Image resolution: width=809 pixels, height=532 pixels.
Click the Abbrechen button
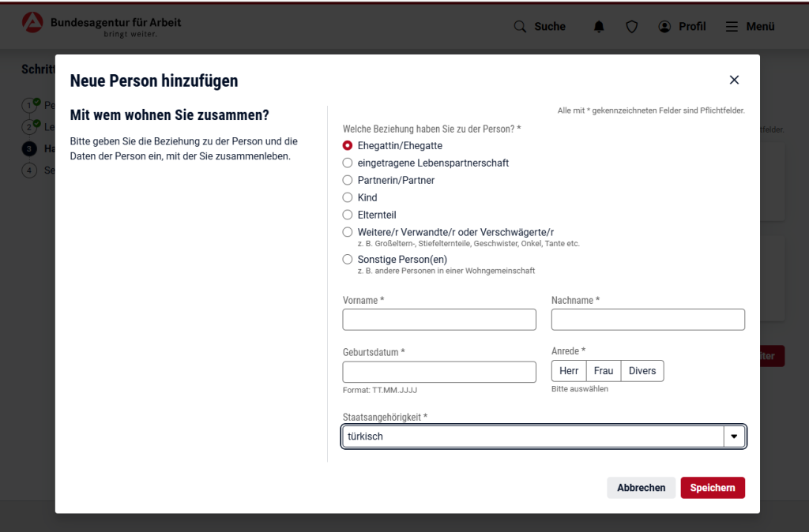coord(641,488)
